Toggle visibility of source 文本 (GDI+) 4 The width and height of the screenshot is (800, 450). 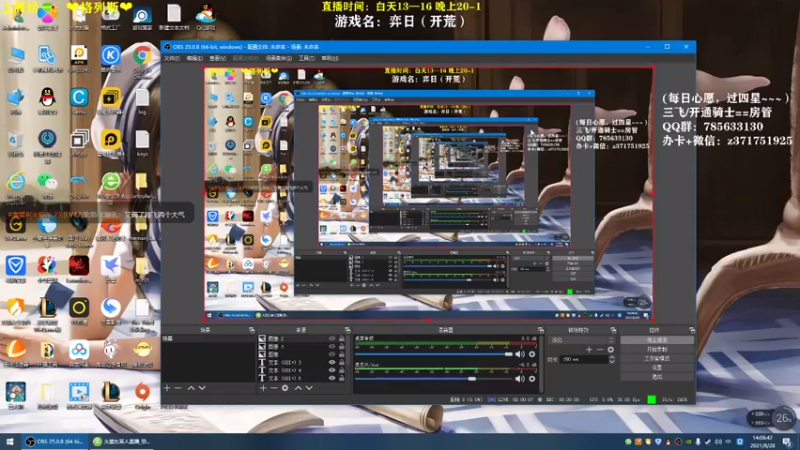point(332,370)
